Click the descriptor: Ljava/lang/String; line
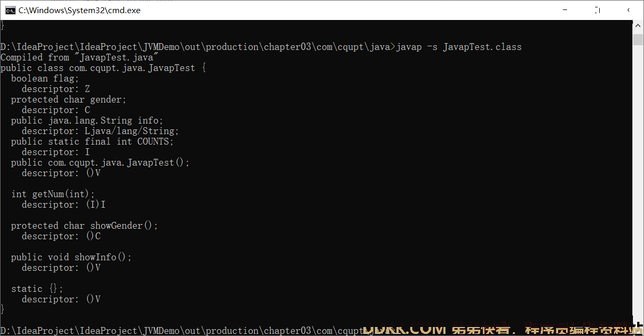This screenshot has width=644, height=336. 101,131
